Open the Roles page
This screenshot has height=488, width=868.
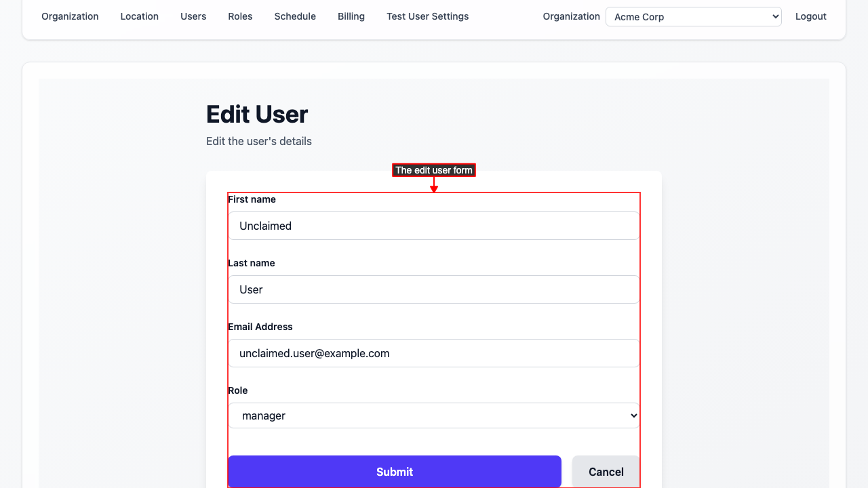pyautogui.click(x=240, y=16)
